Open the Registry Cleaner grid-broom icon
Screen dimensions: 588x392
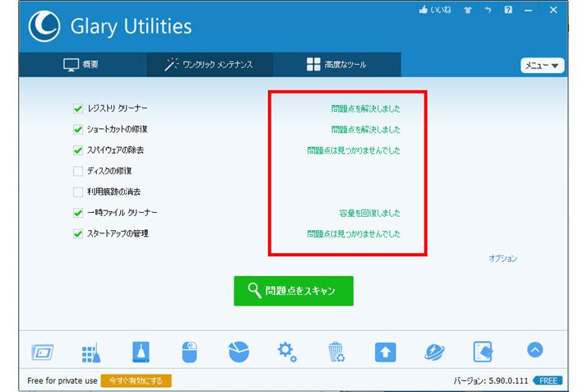[91, 353]
